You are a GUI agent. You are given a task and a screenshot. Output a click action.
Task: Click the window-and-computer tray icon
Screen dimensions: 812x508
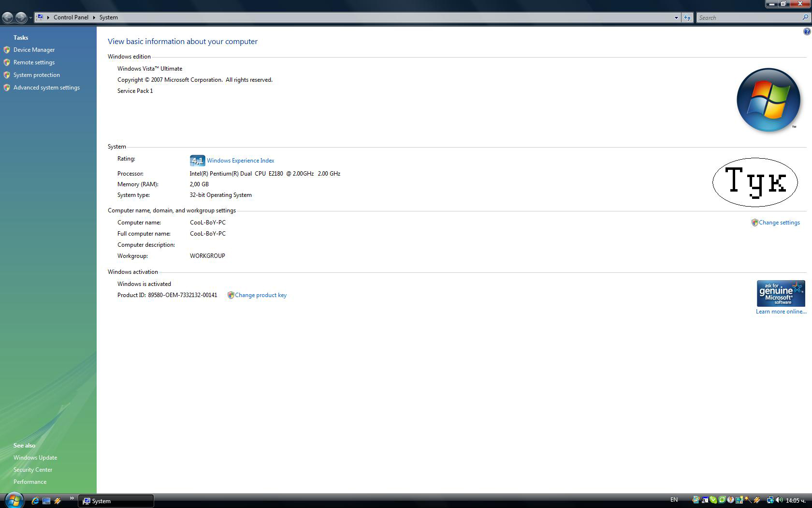coord(705,500)
